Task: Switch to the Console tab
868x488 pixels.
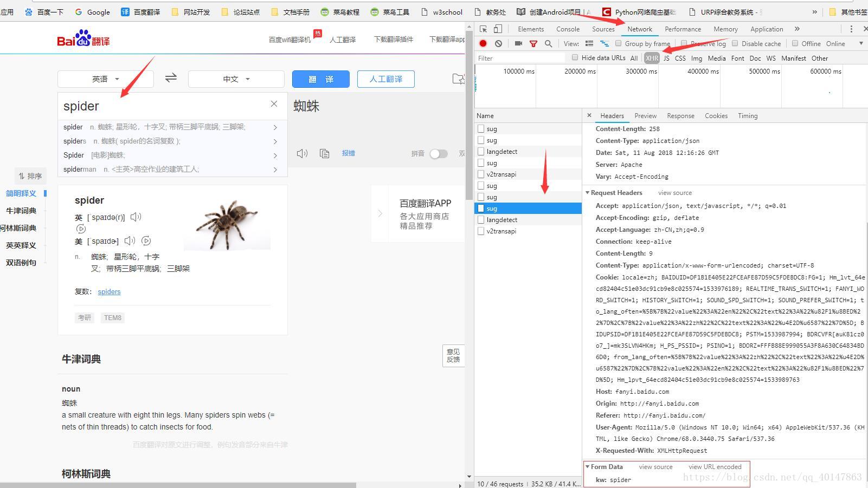Action: point(568,29)
